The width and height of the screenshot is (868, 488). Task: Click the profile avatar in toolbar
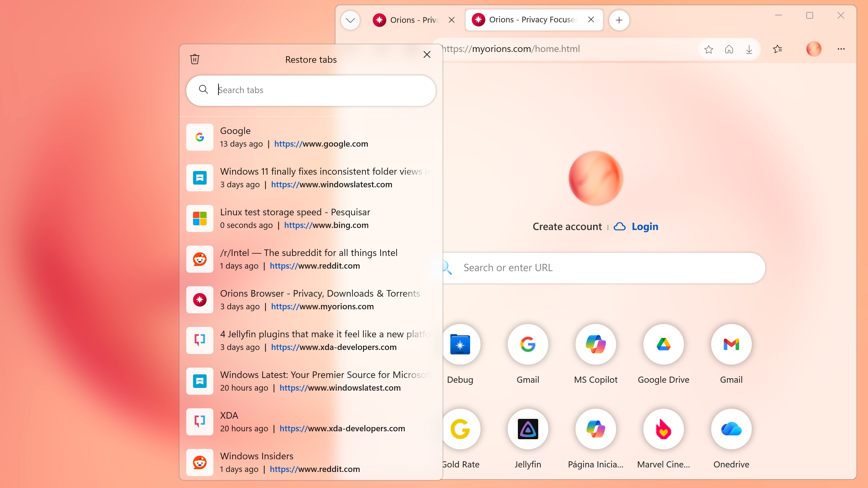(814, 49)
